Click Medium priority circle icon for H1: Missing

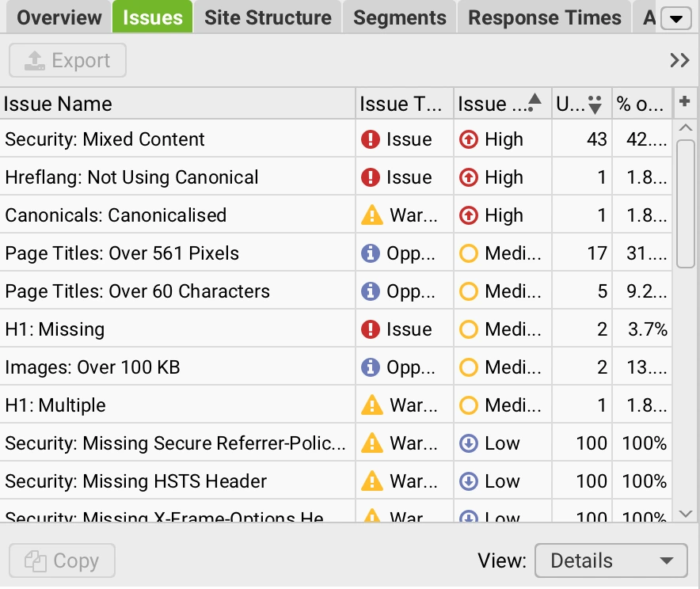tap(469, 330)
